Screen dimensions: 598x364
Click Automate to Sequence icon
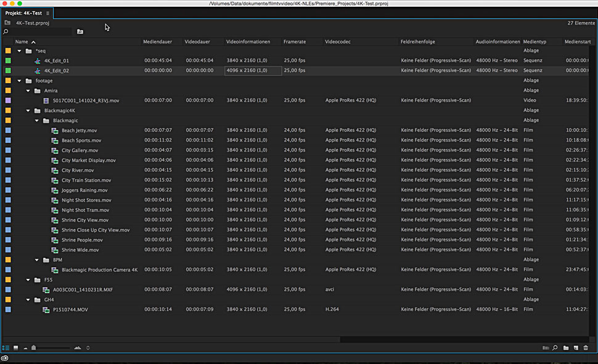tap(545, 348)
